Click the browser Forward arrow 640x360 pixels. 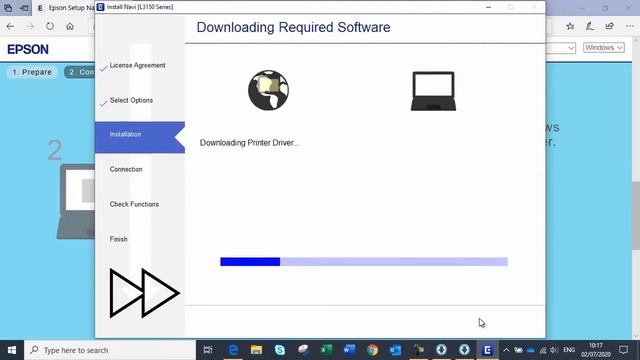[x=30, y=26]
